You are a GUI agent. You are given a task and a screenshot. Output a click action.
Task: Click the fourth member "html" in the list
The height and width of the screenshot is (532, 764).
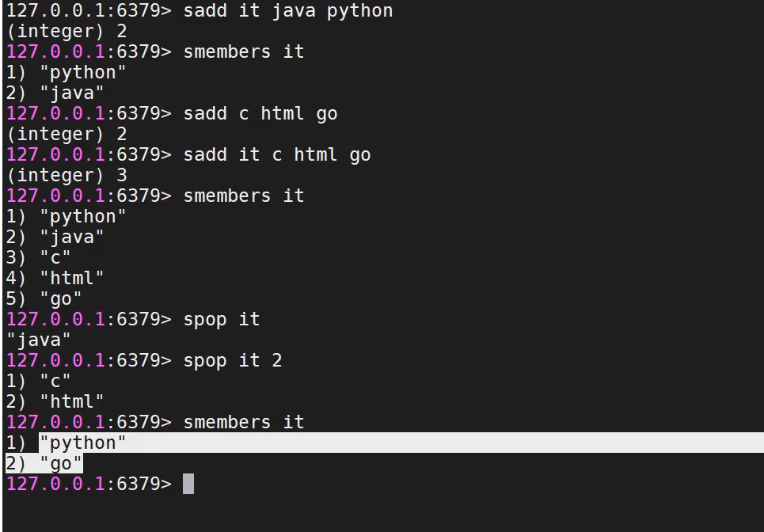[x=71, y=278]
